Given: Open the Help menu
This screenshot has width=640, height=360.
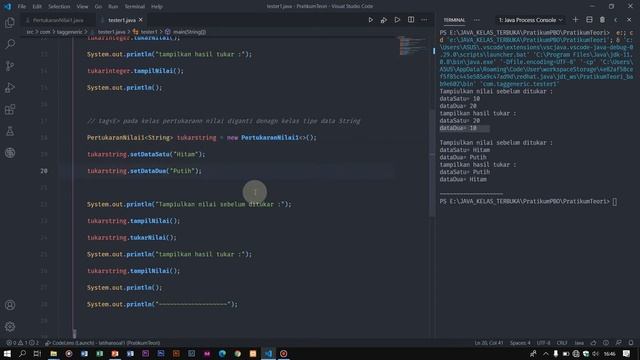Looking at the screenshot, I should [x=157, y=7].
